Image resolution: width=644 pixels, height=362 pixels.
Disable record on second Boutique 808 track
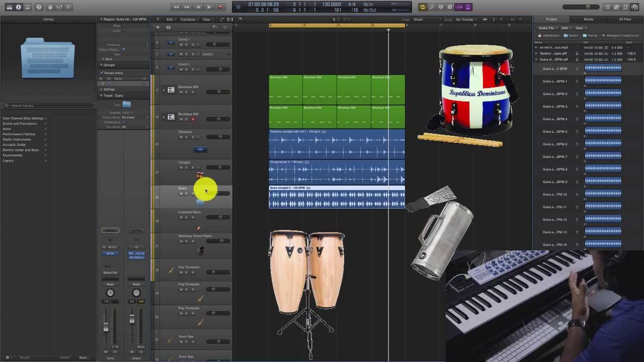pos(192,119)
